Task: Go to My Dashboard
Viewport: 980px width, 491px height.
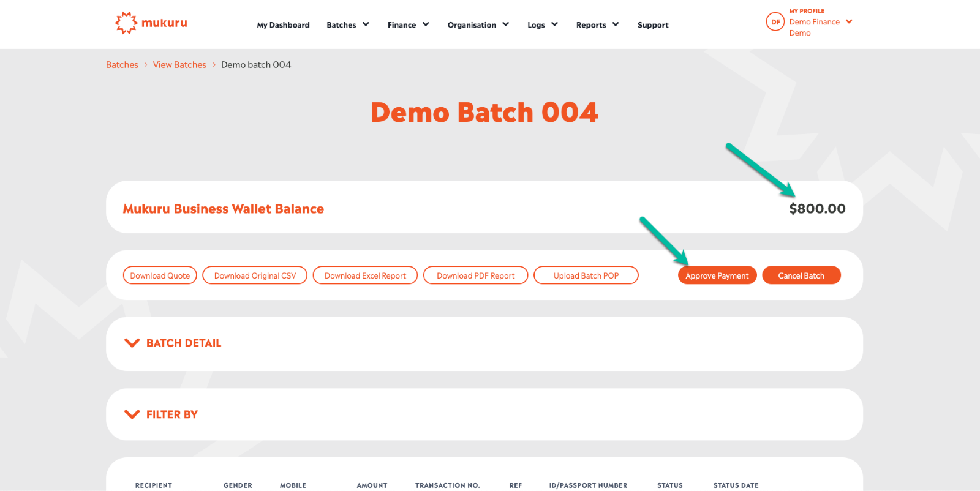Action: [x=283, y=25]
